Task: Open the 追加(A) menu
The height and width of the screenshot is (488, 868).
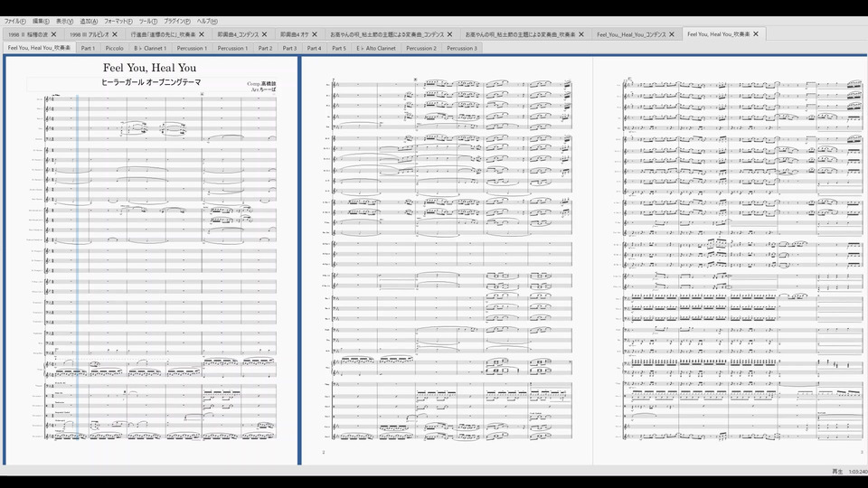Action: (x=89, y=21)
